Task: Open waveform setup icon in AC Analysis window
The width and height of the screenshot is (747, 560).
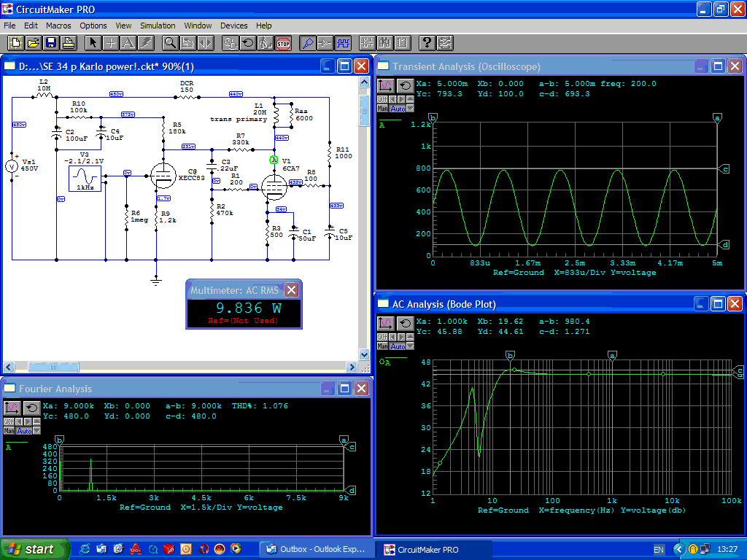Action: click(x=385, y=323)
